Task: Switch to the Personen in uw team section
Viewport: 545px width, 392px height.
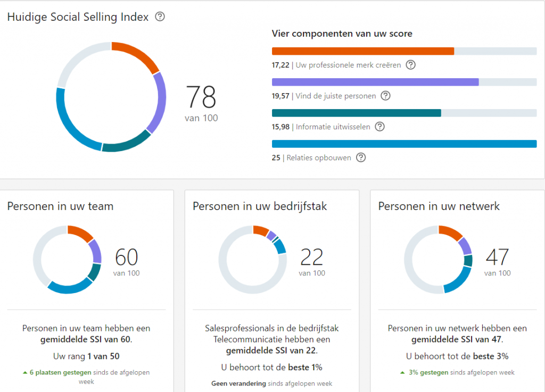Action: [x=60, y=206]
